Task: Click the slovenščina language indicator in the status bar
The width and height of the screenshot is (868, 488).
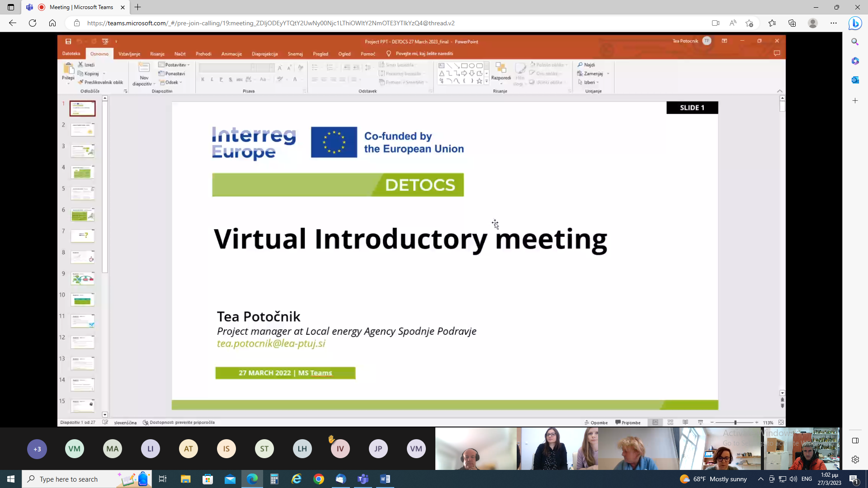Action: tap(125, 422)
